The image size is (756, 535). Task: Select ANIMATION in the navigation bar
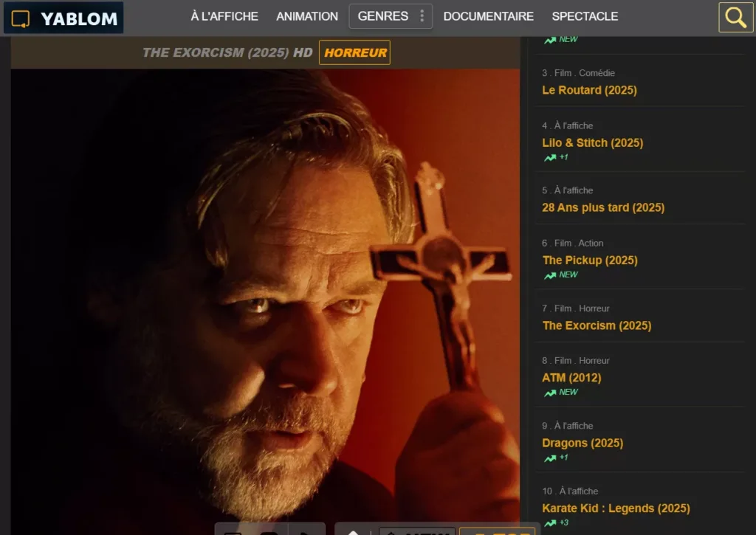pyautogui.click(x=306, y=16)
